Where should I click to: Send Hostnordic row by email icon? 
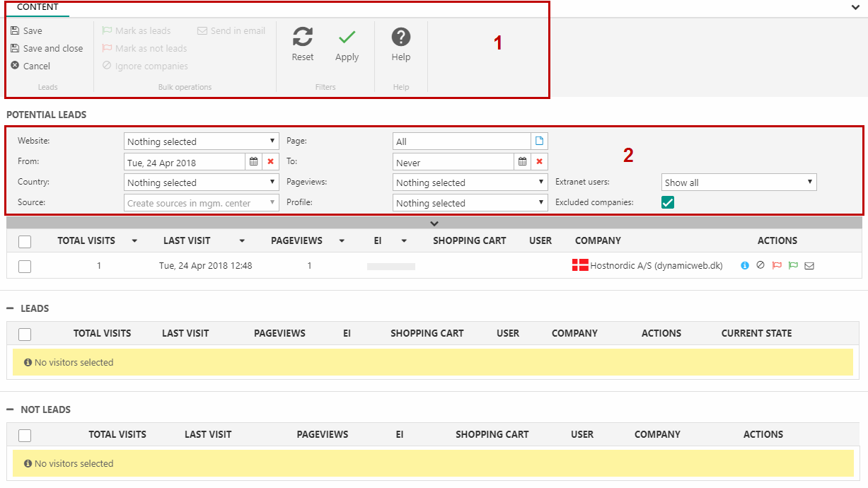[x=809, y=266]
